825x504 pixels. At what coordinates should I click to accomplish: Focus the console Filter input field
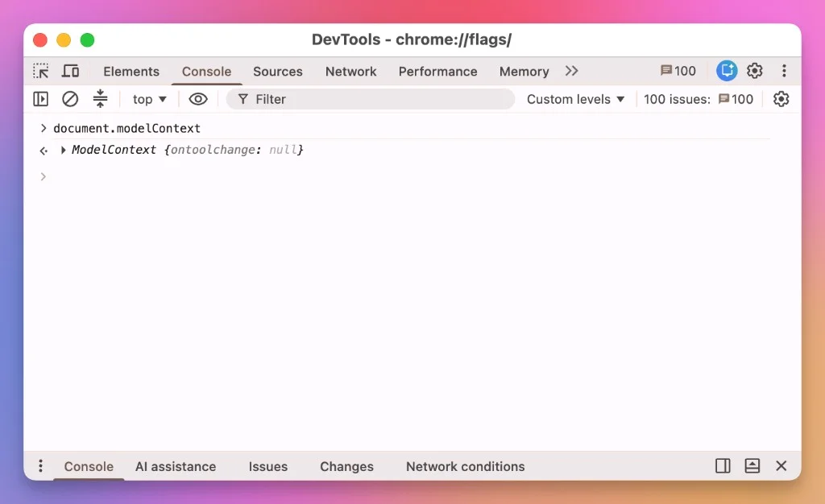click(x=371, y=99)
